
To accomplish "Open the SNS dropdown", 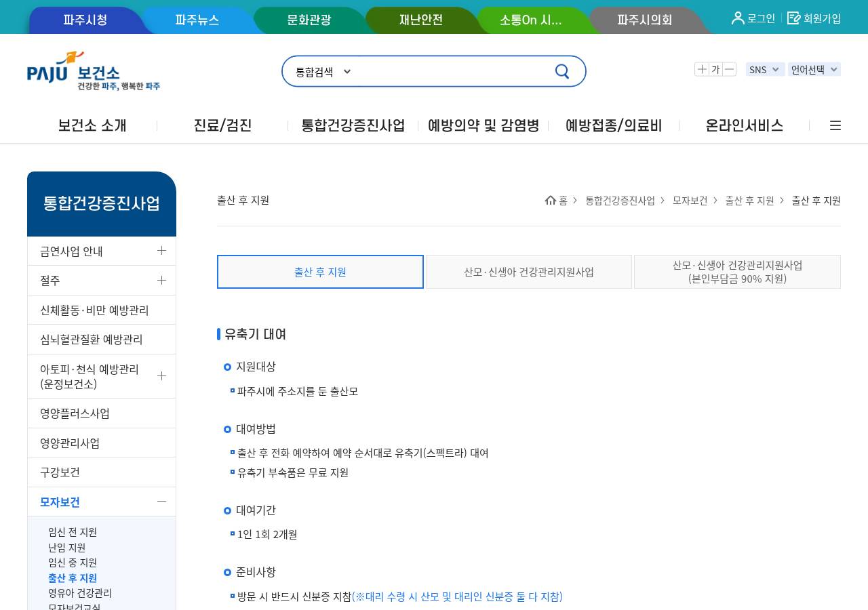I will 765,69.
